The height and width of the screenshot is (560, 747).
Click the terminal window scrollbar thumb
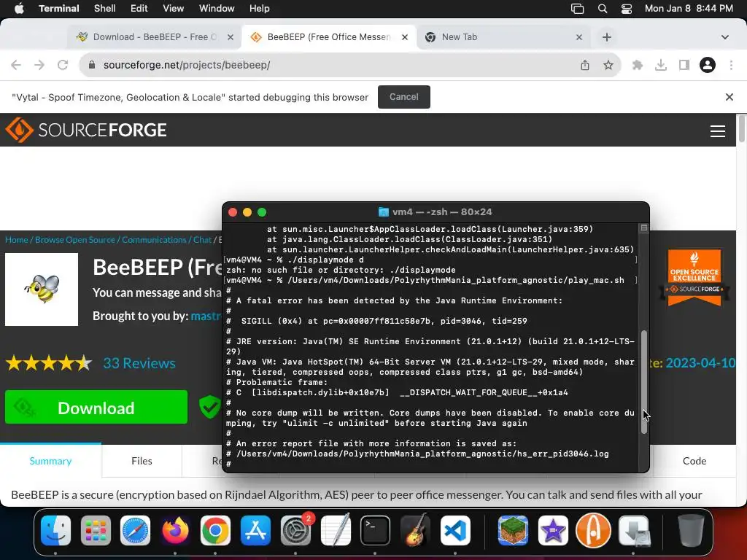click(643, 381)
